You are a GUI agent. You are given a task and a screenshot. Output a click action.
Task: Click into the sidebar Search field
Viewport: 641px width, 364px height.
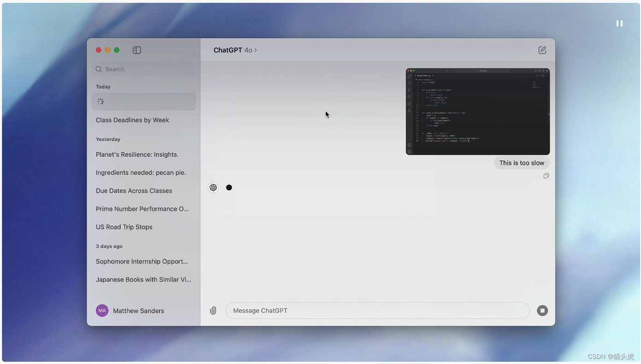(x=144, y=69)
